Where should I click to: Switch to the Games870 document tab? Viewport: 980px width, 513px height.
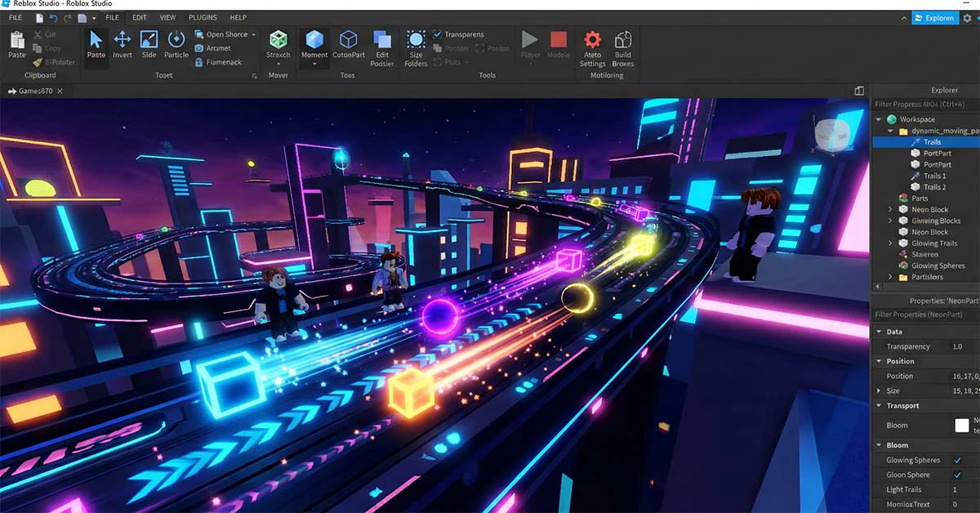35,91
